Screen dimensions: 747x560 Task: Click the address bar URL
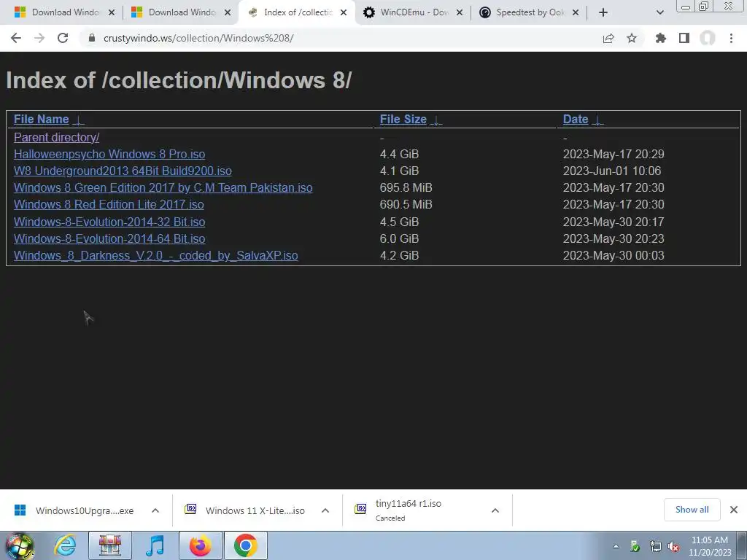pyautogui.click(x=198, y=38)
